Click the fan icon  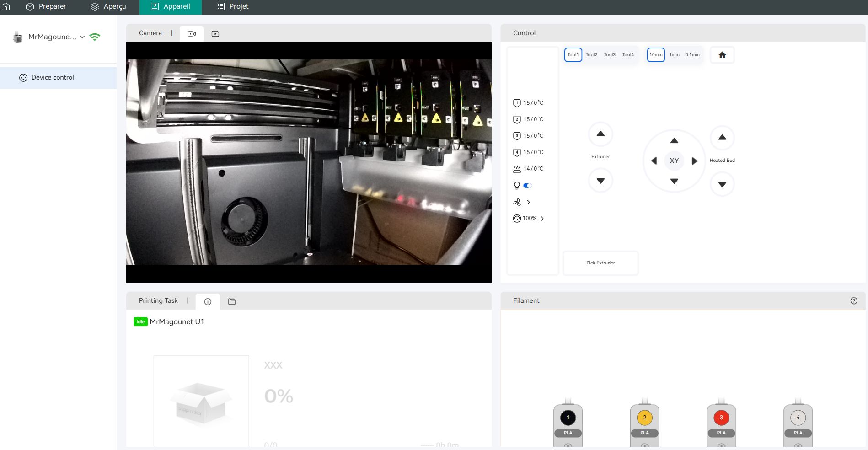(517, 202)
